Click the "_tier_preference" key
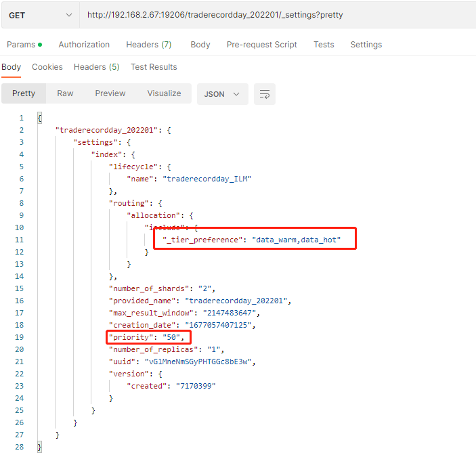 tap(202, 240)
